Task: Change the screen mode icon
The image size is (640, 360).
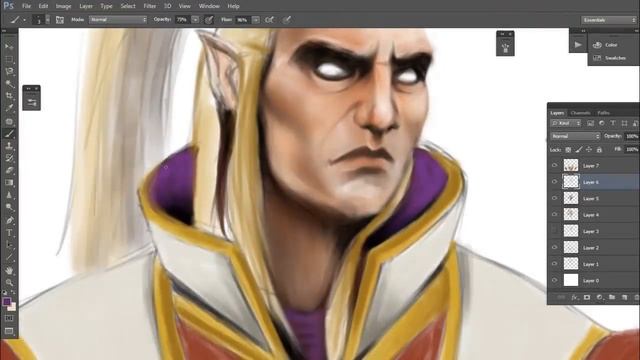Action: tap(9, 331)
